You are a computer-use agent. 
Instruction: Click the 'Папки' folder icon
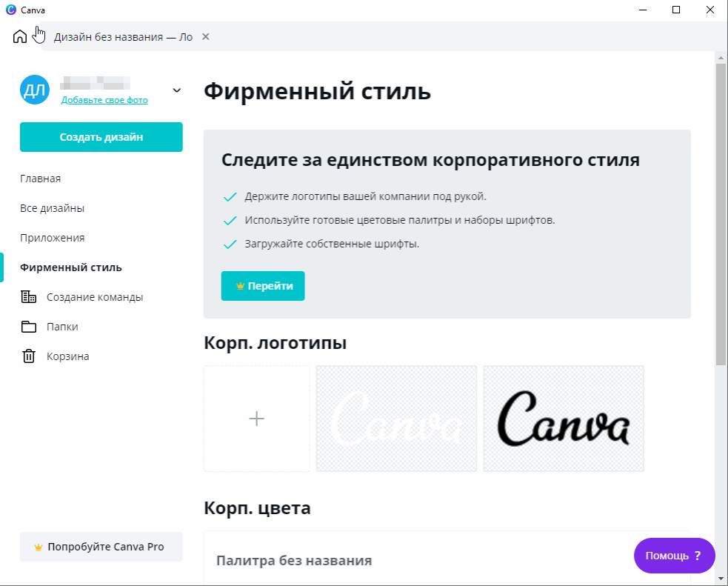tap(28, 327)
